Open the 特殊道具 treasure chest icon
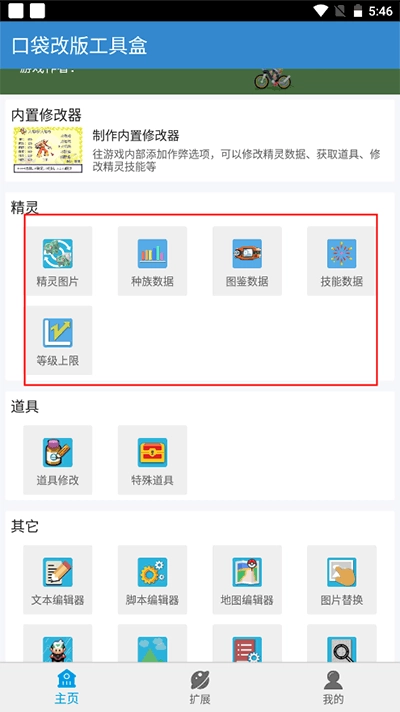The image size is (400, 712). tap(152, 460)
